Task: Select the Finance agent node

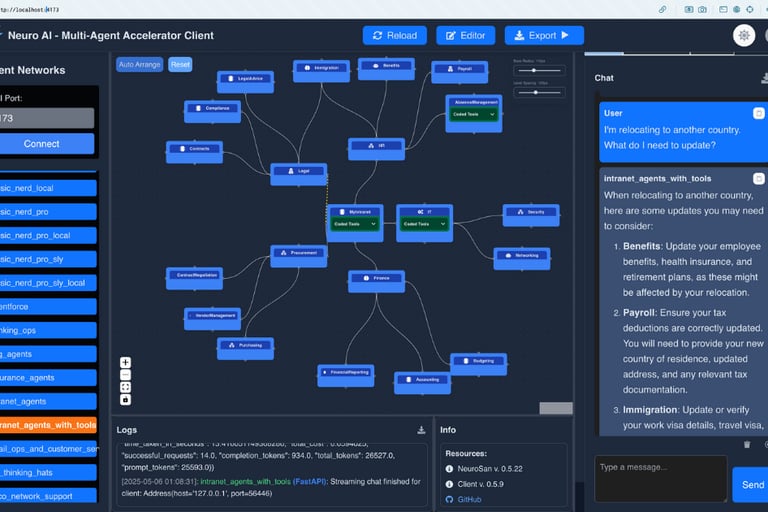Action: (x=376, y=281)
